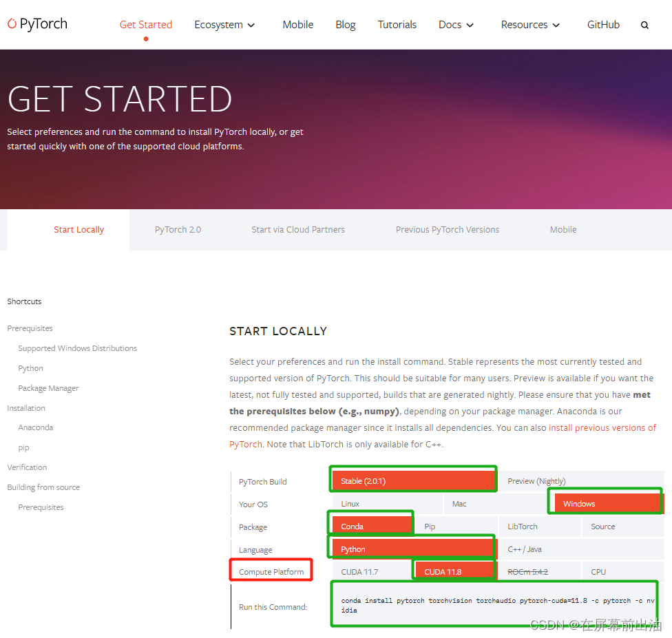Select Pip as package
This screenshot has height=638, width=672.
pos(456,527)
